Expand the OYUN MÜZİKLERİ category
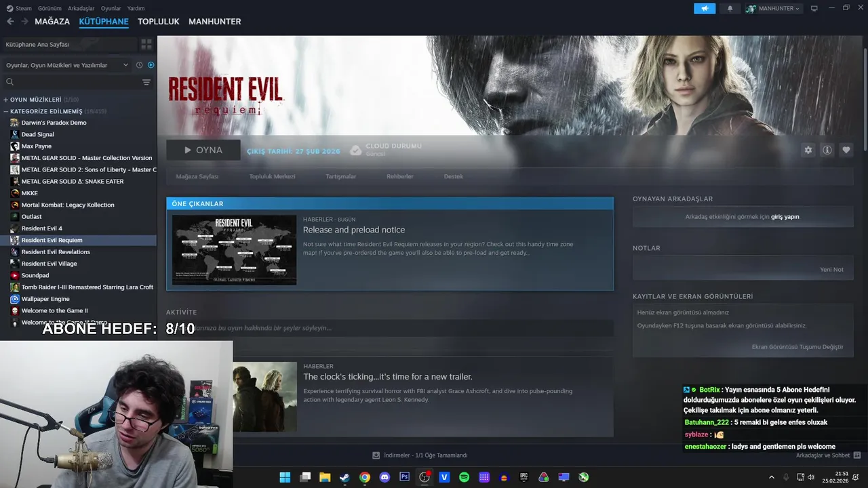 click(x=41, y=100)
